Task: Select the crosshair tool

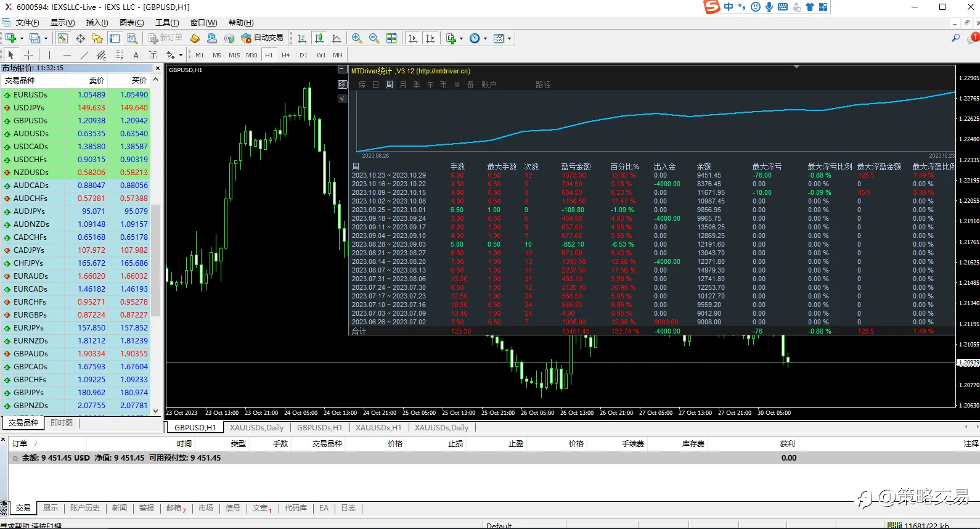Action: (x=28, y=55)
